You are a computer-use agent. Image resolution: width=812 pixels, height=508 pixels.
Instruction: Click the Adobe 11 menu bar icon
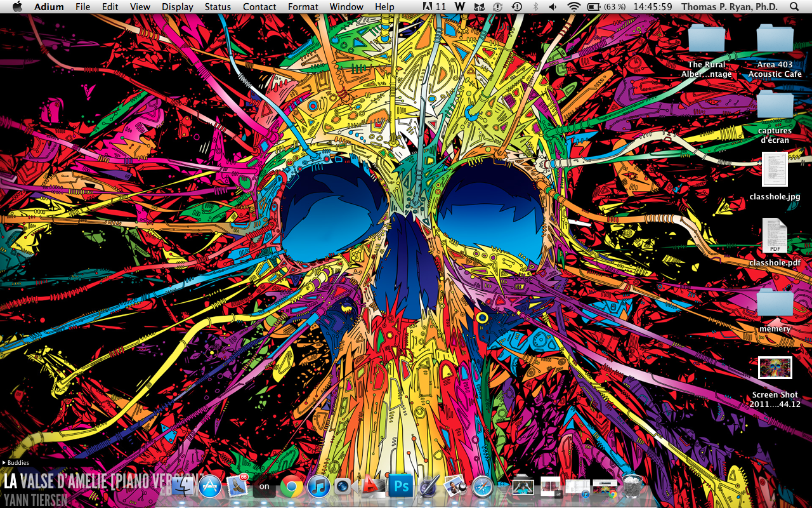click(x=434, y=7)
